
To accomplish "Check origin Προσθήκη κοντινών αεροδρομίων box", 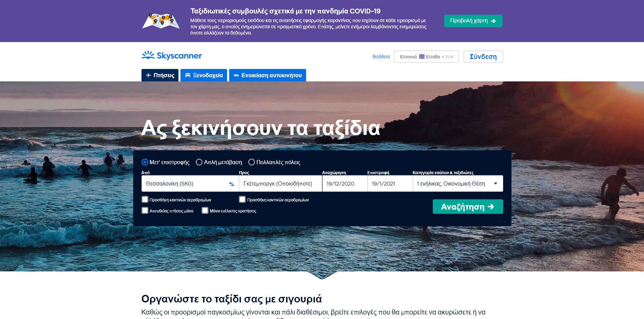I will [145, 199].
